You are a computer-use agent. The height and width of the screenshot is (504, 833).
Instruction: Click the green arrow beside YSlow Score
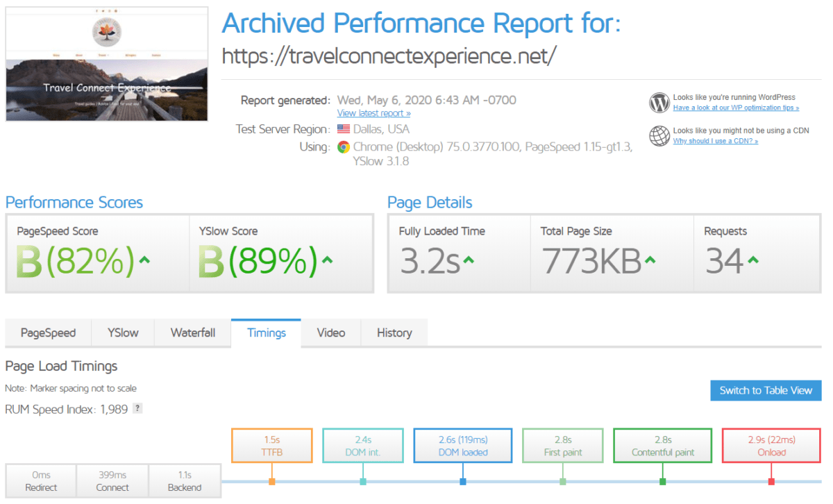click(327, 260)
